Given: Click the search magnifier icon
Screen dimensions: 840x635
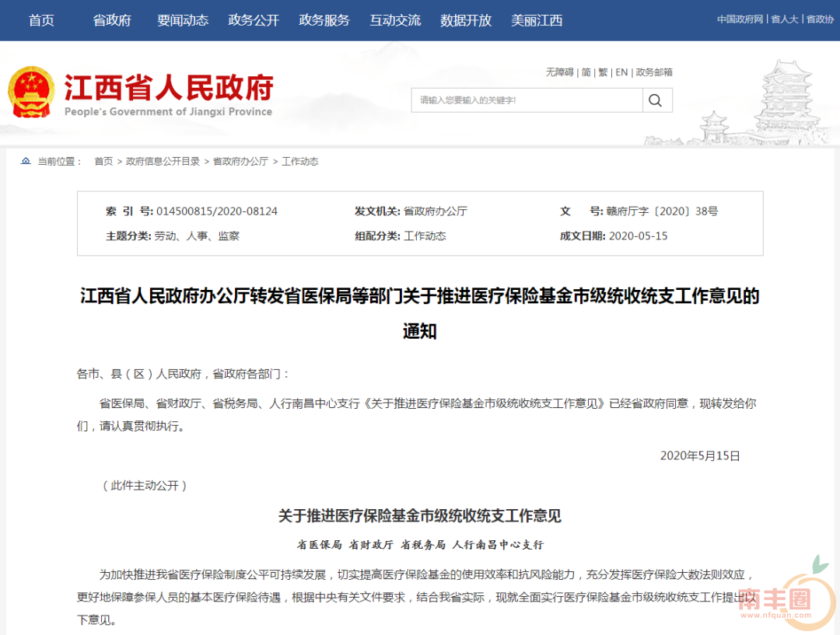Looking at the screenshot, I should click(x=656, y=100).
